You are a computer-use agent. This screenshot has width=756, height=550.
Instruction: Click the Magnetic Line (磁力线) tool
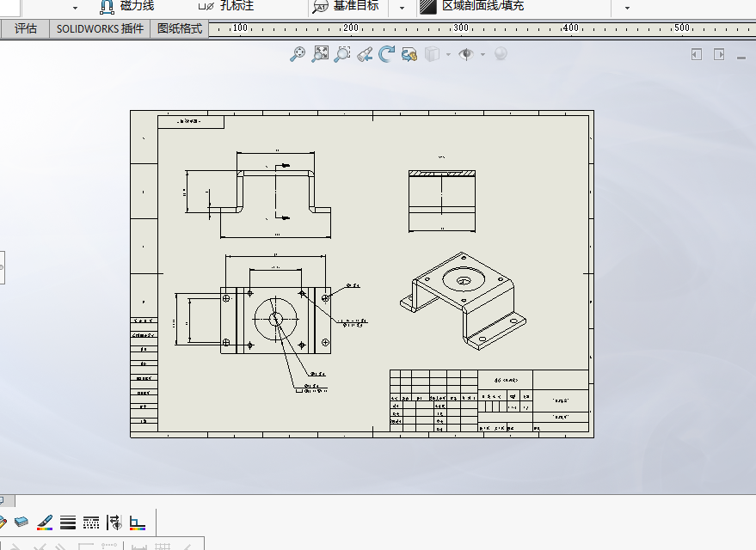127,6
